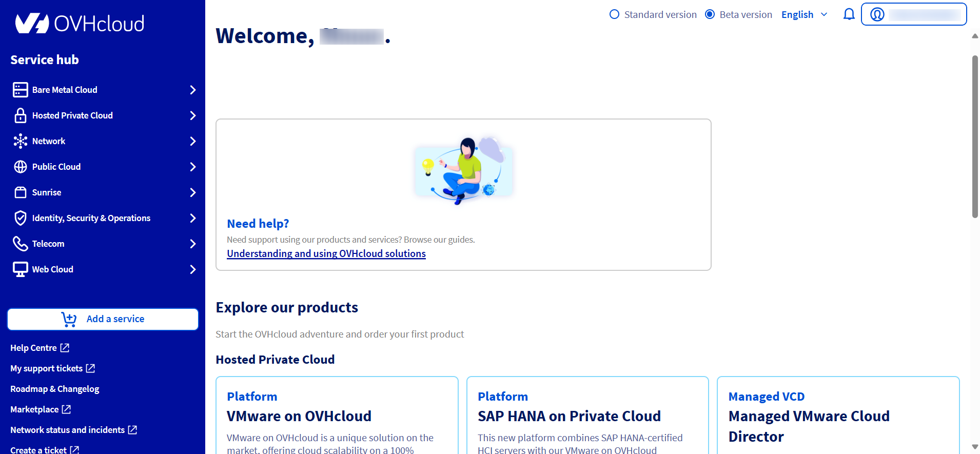The image size is (980, 454).
Task: Open My support tickets link
Action: click(x=52, y=368)
